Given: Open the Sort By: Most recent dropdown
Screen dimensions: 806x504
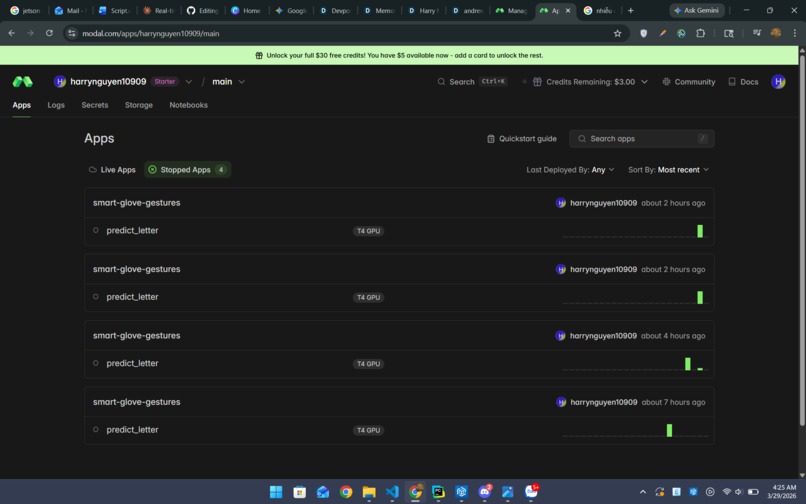Looking at the screenshot, I should point(668,170).
